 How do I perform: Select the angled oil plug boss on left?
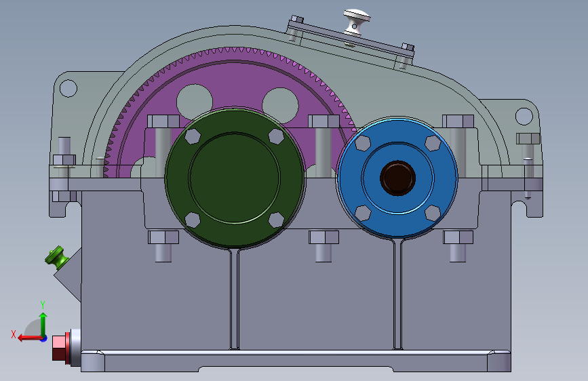[70, 275]
